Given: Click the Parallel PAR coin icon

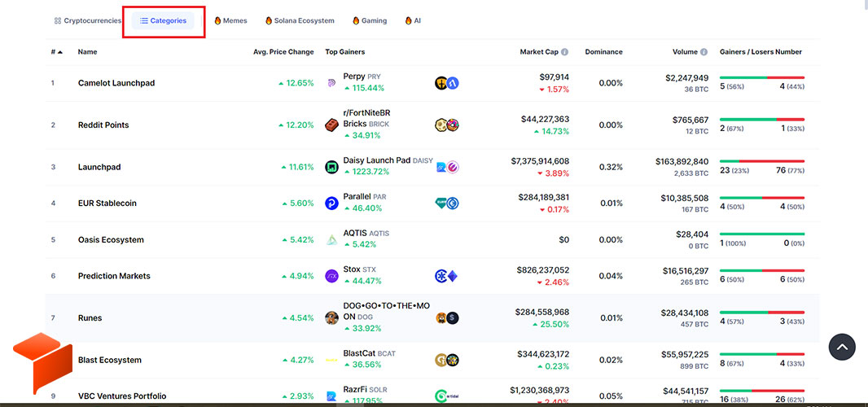Looking at the screenshot, I should click(x=331, y=203).
